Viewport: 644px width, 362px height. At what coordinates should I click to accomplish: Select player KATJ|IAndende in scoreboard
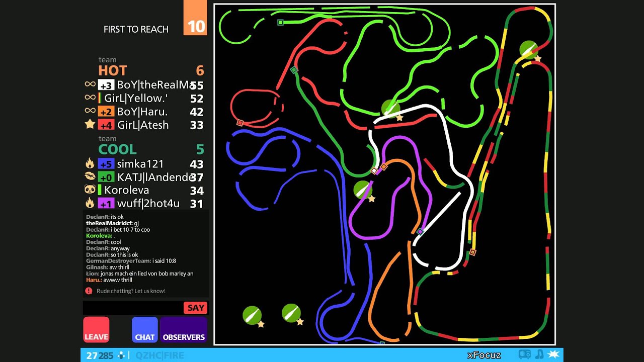click(x=155, y=177)
